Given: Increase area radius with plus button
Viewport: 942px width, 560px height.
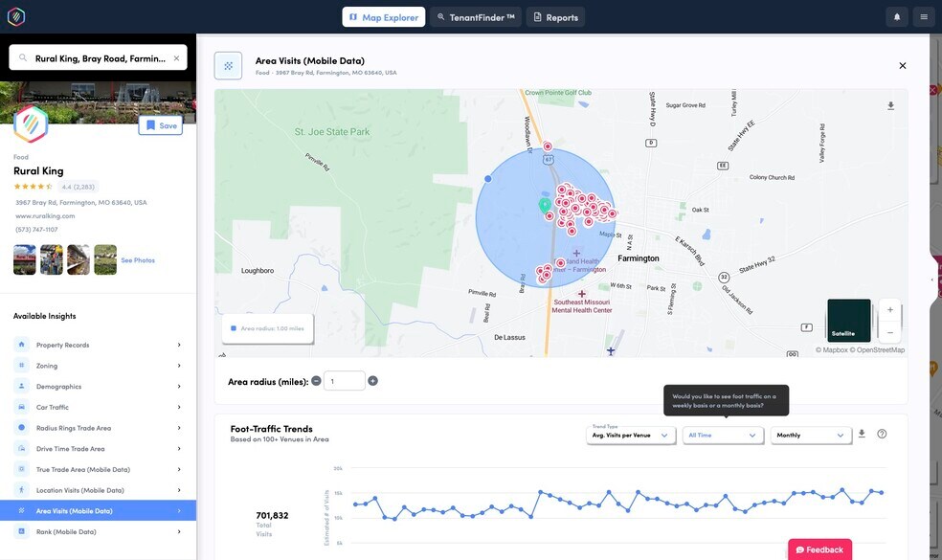Looking at the screenshot, I should click(x=373, y=381).
